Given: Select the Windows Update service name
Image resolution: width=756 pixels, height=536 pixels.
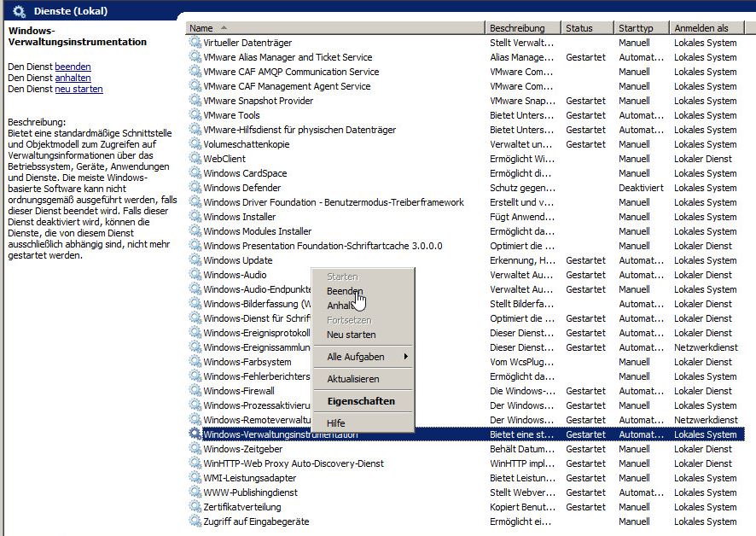Looking at the screenshot, I should [x=238, y=260].
